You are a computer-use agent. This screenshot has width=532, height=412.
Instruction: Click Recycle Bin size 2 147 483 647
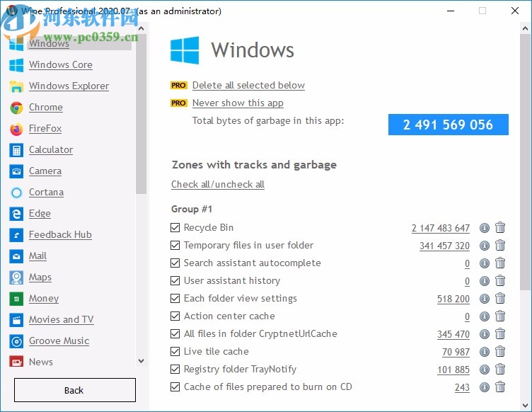[441, 228]
